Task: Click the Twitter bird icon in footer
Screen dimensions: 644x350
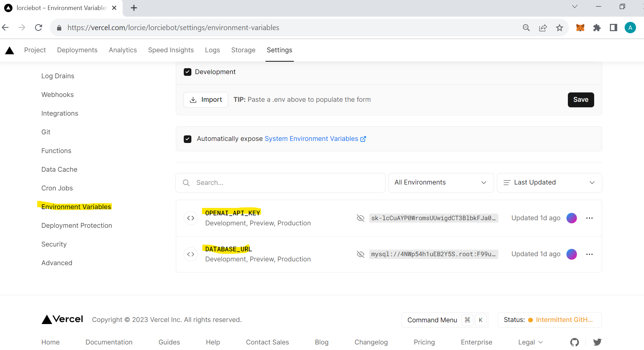Action: pyautogui.click(x=597, y=342)
